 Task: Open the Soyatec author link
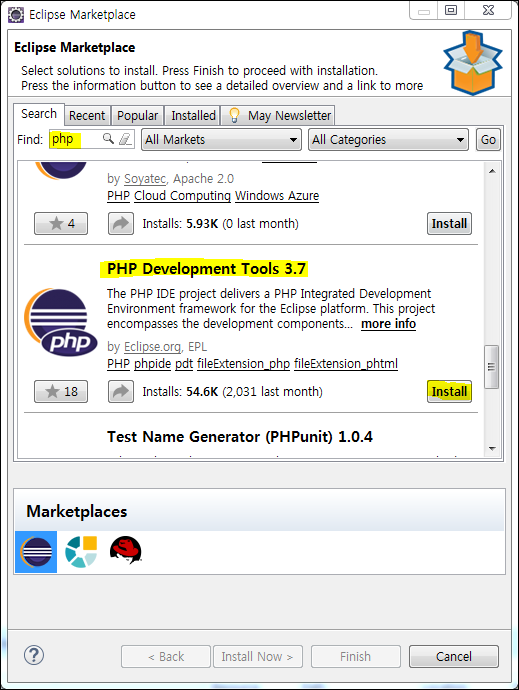(145, 179)
